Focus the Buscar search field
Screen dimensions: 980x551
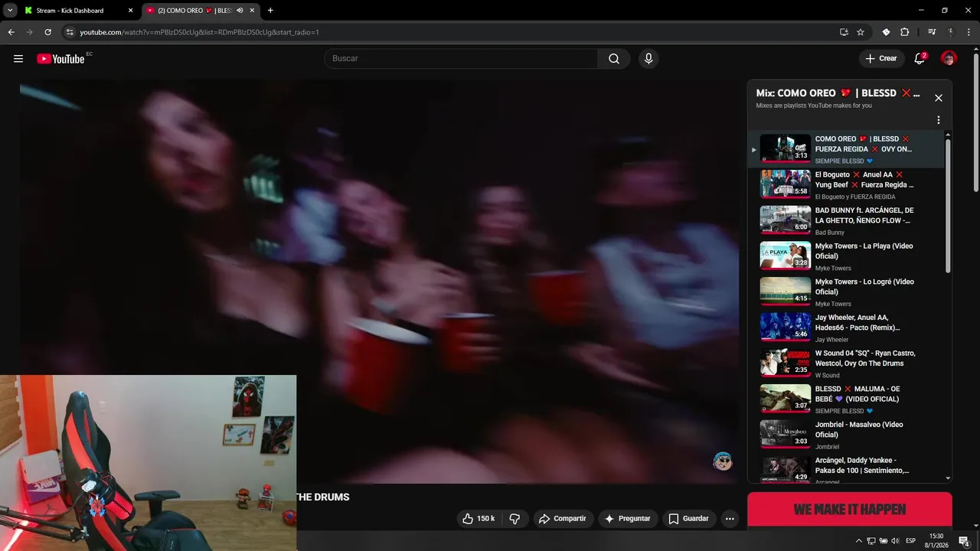[461, 59]
